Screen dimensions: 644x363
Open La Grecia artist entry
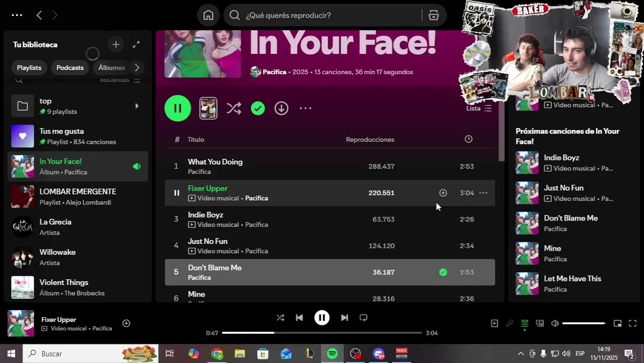click(78, 227)
